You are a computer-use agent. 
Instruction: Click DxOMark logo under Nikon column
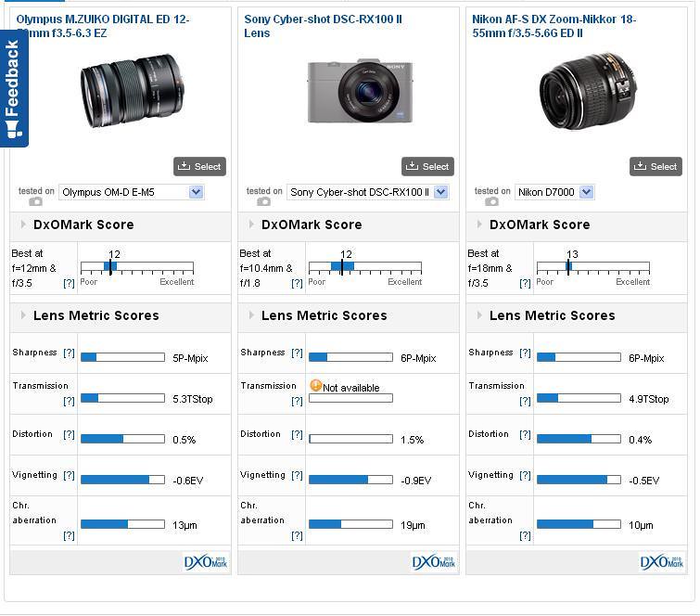(x=662, y=562)
